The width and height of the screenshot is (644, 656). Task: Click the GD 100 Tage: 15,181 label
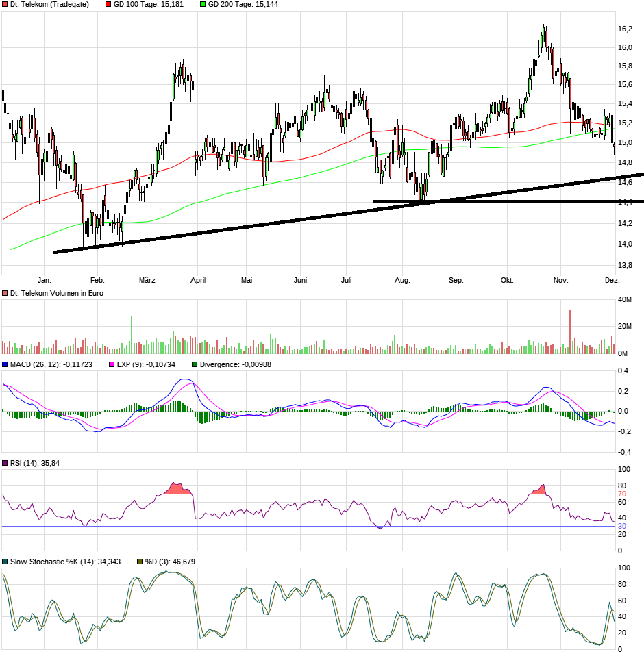click(x=149, y=4)
